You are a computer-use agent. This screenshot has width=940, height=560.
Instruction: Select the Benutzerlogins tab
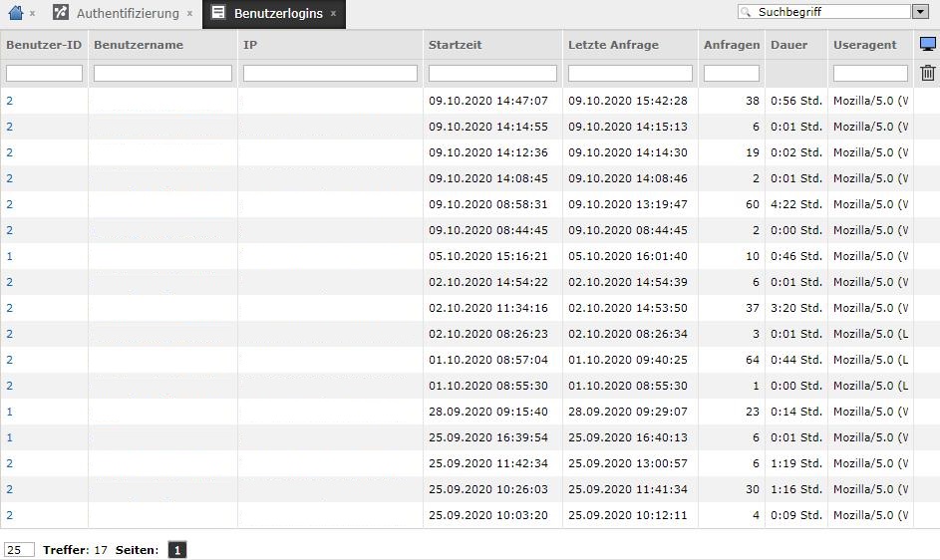278,13
